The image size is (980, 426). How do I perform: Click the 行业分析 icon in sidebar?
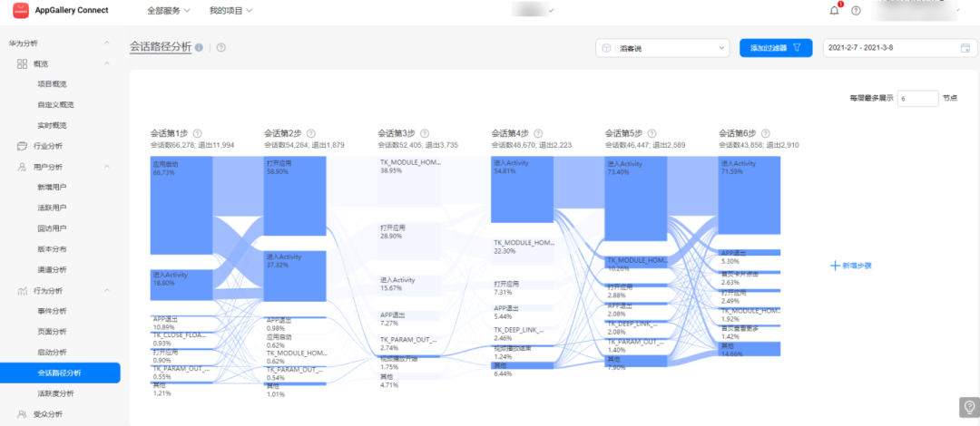point(22,146)
